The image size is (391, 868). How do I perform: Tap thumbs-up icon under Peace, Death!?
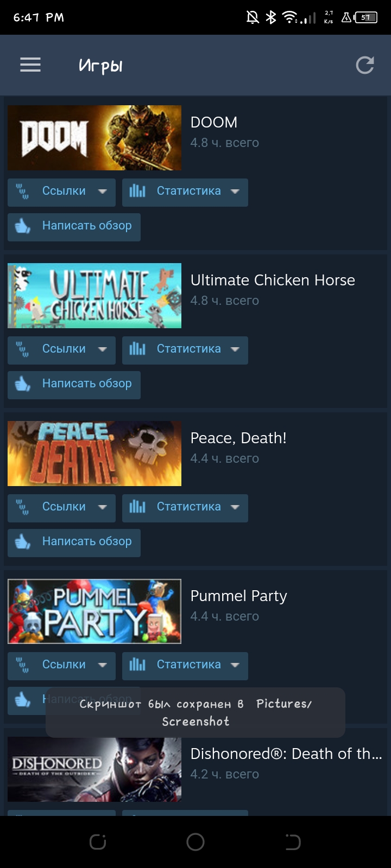pyautogui.click(x=23, y=541)
